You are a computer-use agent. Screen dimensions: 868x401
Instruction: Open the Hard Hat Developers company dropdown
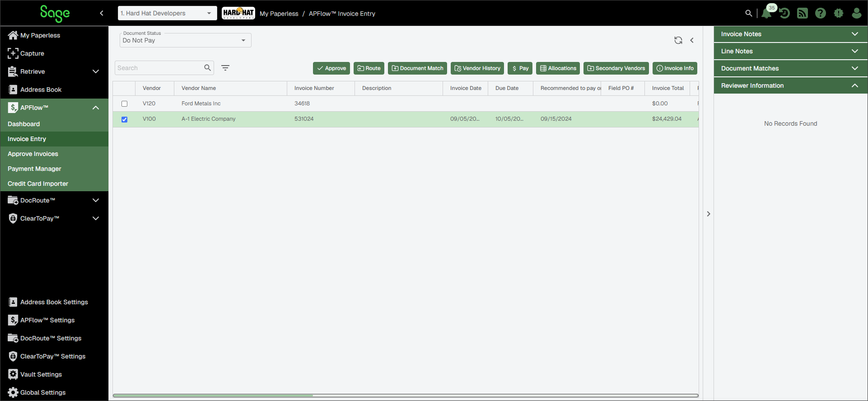167,13
